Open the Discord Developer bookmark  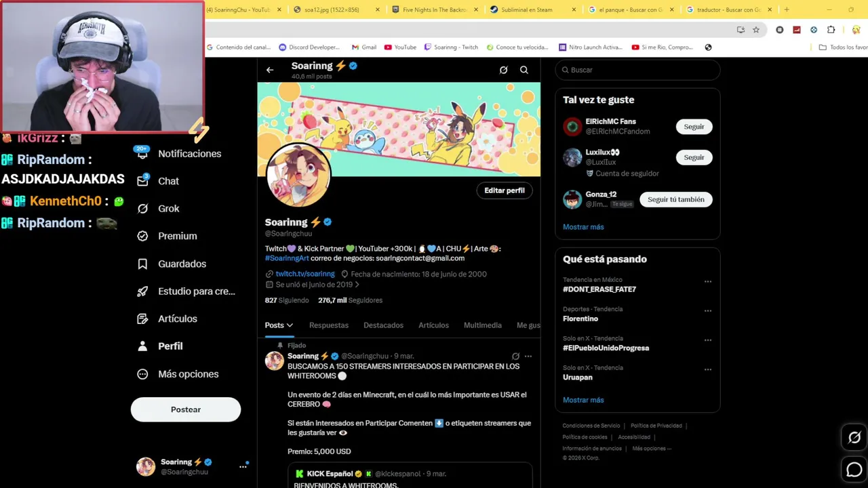[309, 47]
